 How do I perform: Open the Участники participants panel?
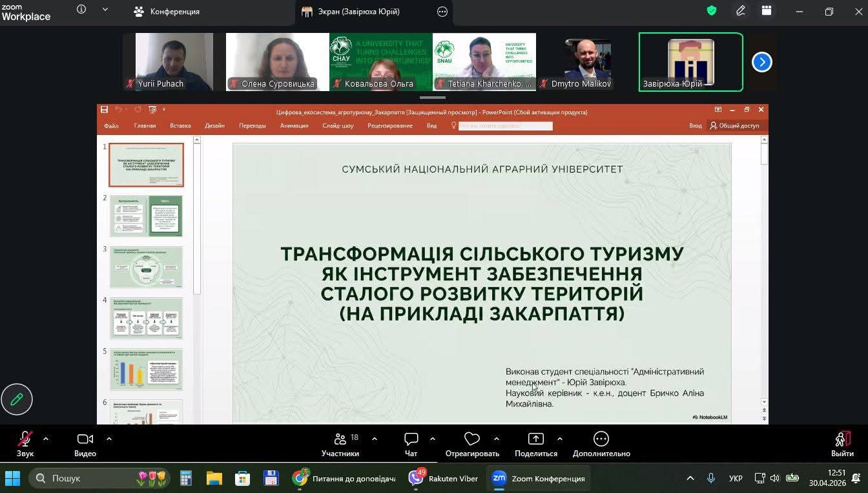coord(340,444)
